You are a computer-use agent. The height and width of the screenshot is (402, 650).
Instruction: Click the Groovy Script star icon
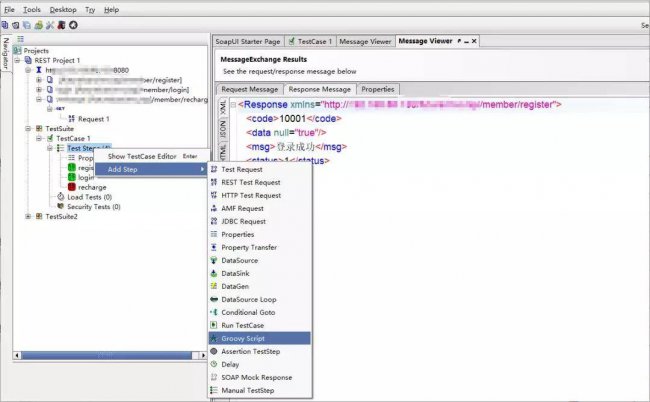[214, 339]
